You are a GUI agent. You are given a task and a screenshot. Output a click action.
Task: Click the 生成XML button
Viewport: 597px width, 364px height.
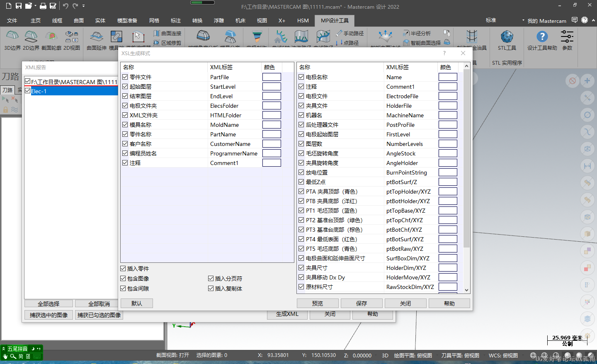[x=287, y=314]
